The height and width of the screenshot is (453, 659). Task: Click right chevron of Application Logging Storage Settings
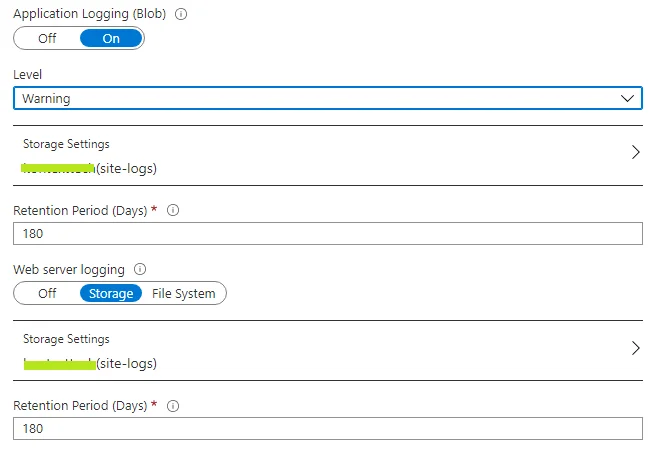click(x=635, y=153)
